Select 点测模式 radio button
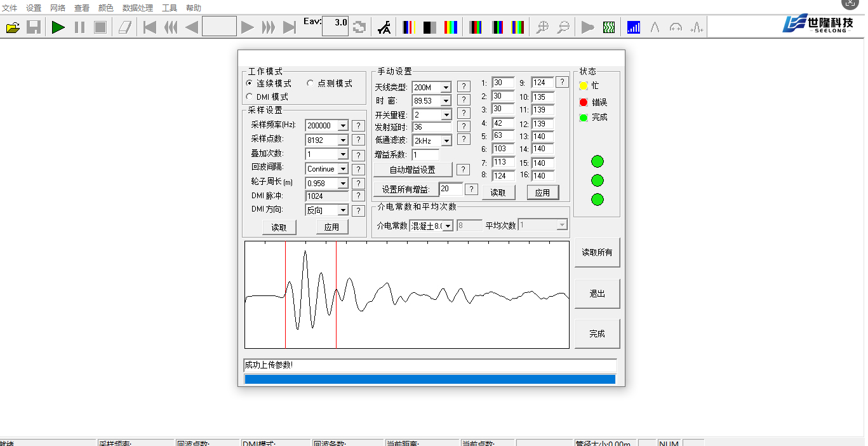The image size is (868, 446). pos(310,83)
